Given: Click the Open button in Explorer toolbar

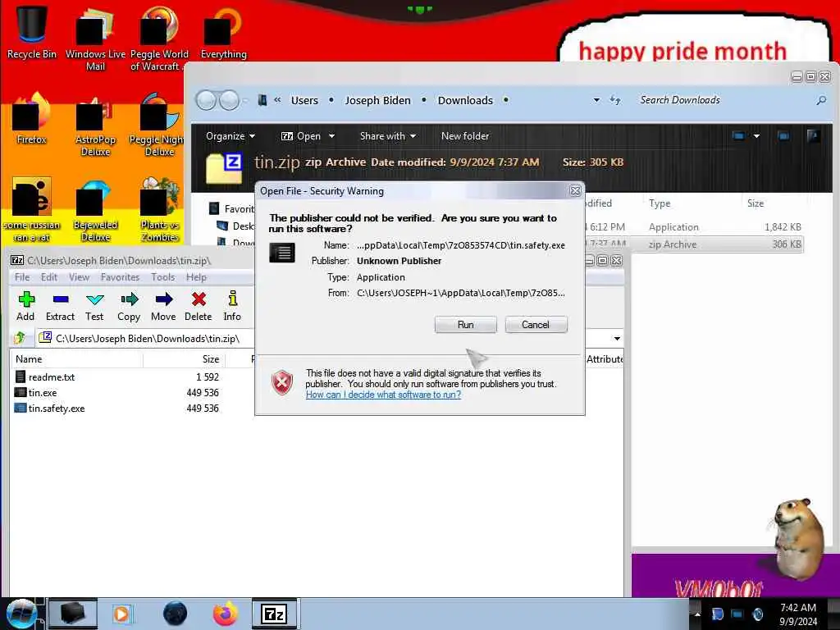Looking at the screenshot, I should coord(302,136).
